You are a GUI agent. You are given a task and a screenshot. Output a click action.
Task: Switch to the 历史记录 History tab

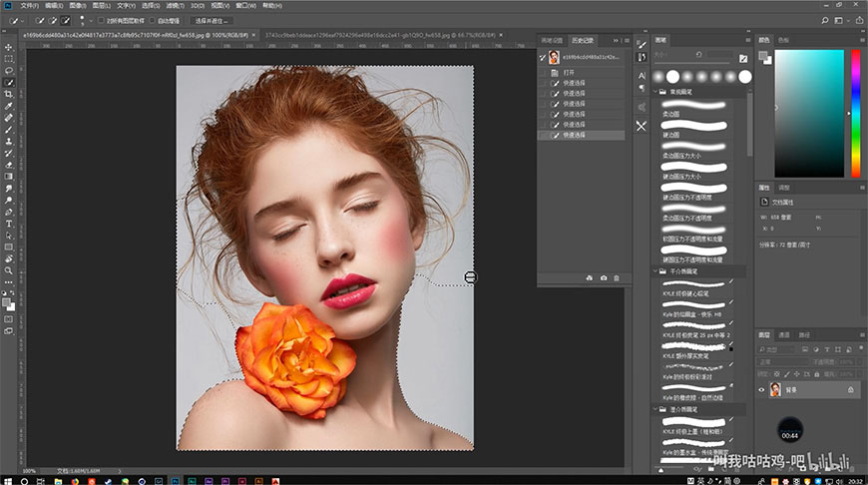click(x=583, y=40)
